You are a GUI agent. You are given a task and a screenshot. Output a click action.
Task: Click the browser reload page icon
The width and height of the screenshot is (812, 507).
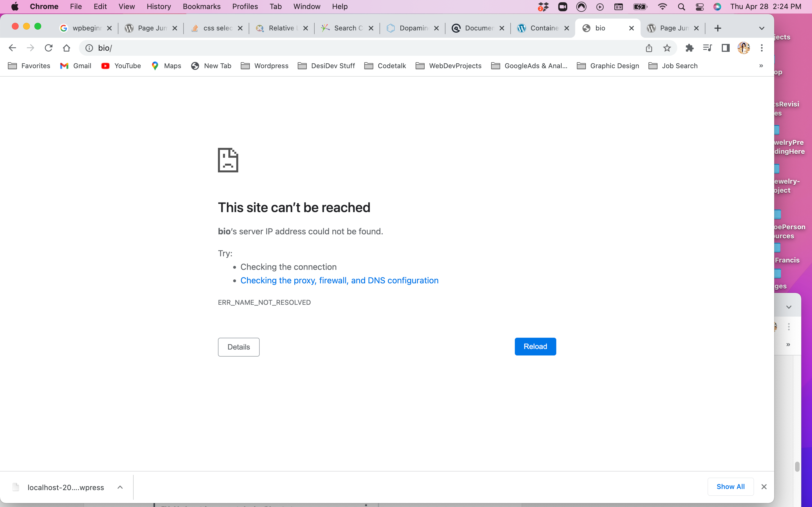(x=48, y=48)
